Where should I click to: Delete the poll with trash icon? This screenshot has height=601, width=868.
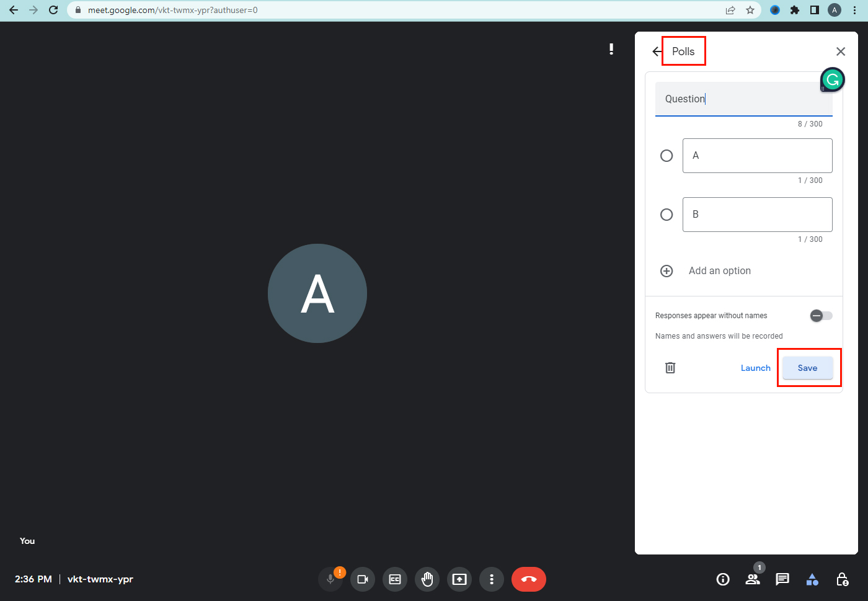pyautogui.click(x=670, y=368)
